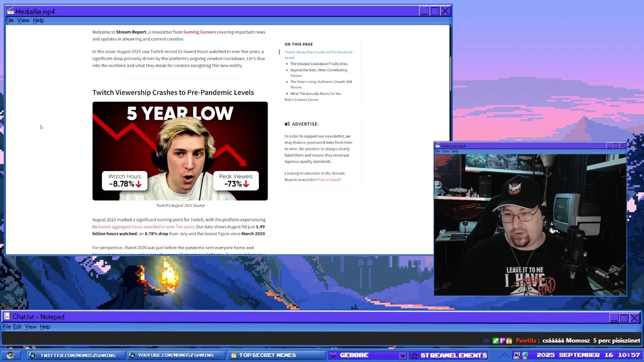Click the 'Stream Report' bold text

coord(131,32)
